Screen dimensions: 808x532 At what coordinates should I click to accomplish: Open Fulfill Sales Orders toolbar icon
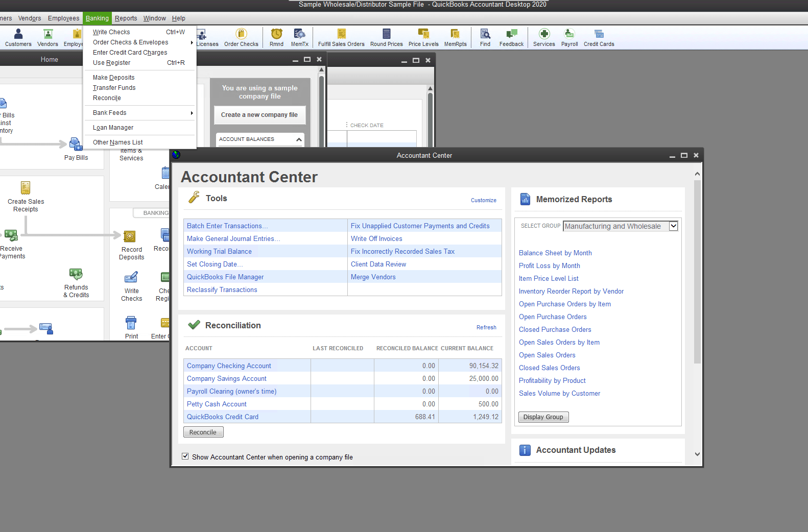(341, 38)
